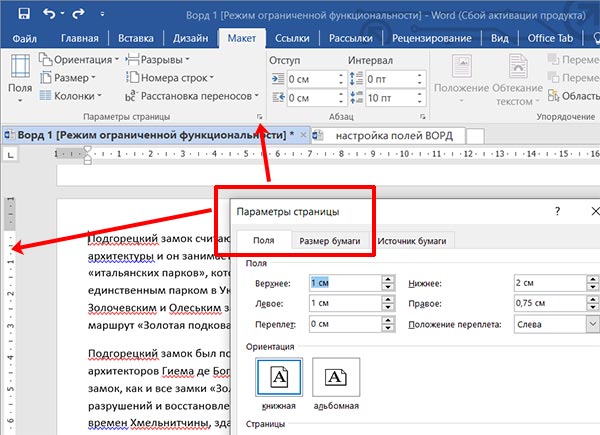Click the spacing before icon
This screenshot has width=600, height=435.
[x=356, y=79]
